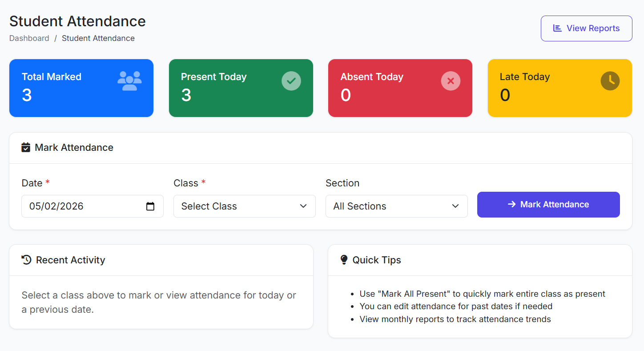Click the lightbulb icon next to Quick Tips
Viewport: 644px width, 351px height.
344,260
